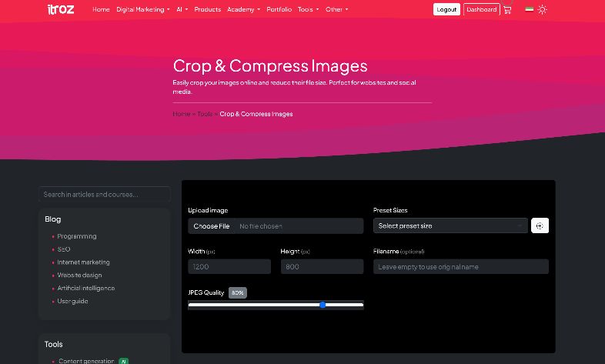Open the Products page
This screenshot has width=605, height=364.
tap(208, 9)
